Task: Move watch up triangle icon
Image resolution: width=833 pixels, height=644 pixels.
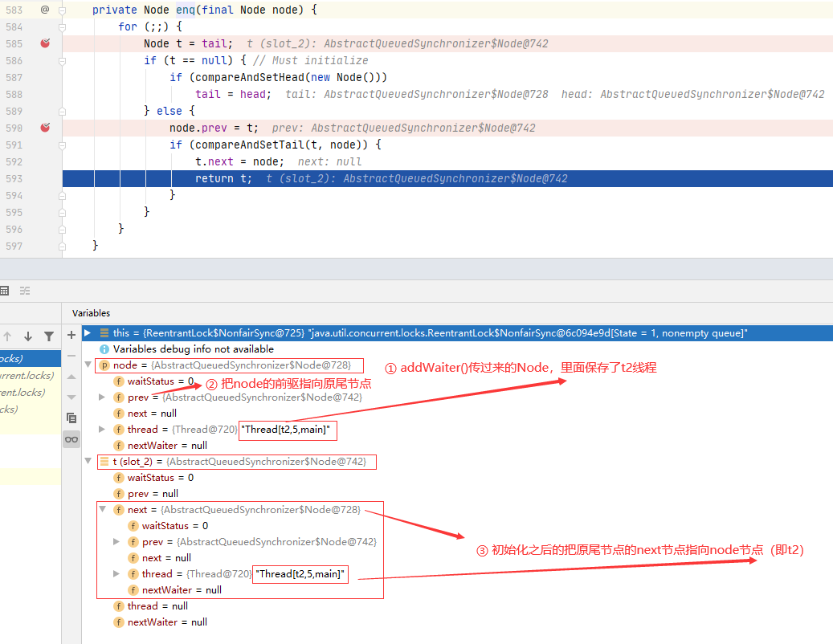Action: point(71,377)
